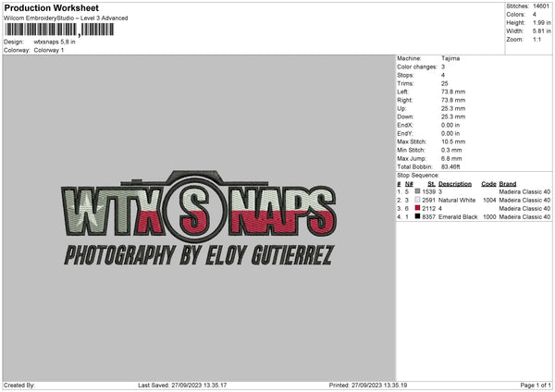This screenshot has height=392, width=555.
Task: Click the St. column header
Action: tap(431, 184)
